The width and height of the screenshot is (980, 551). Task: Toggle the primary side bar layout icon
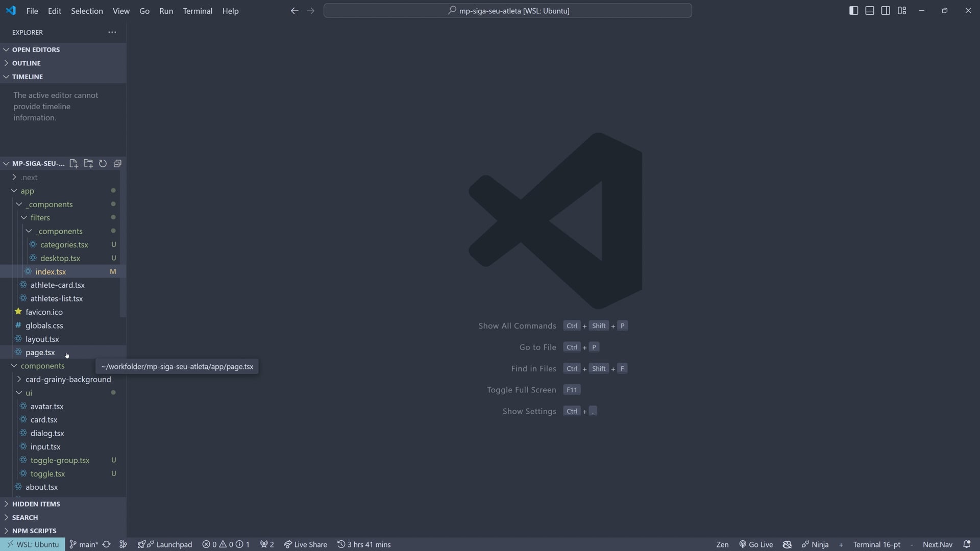pos(853,11)
